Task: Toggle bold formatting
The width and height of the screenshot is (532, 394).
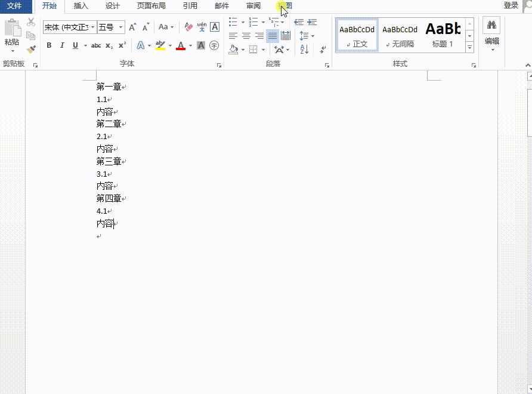Action: click(49, 45)
